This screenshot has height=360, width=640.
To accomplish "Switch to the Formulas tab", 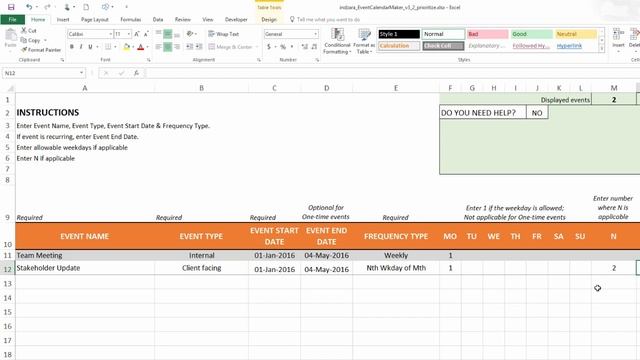I will pos(131,19).
